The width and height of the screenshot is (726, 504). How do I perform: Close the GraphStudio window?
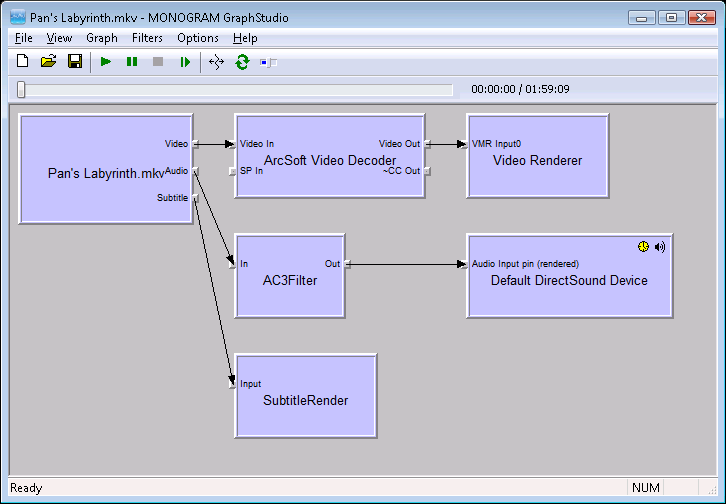coord(701,18)
